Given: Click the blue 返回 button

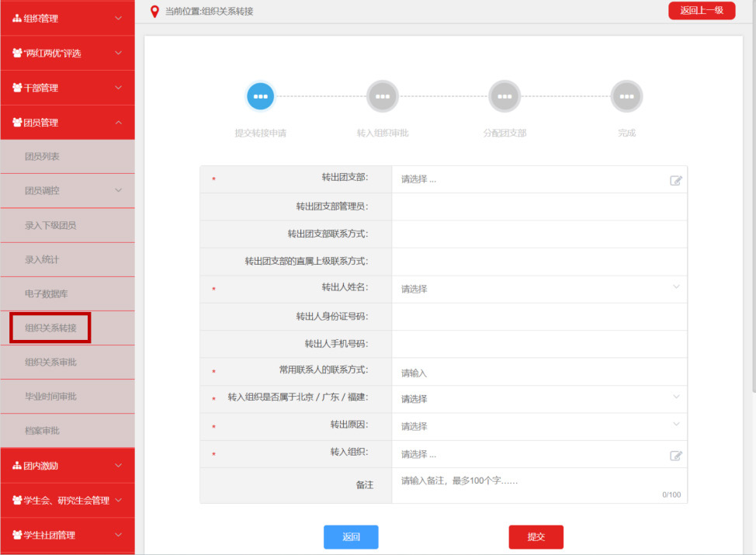Looking at the screenshot, I should [351, 536].
